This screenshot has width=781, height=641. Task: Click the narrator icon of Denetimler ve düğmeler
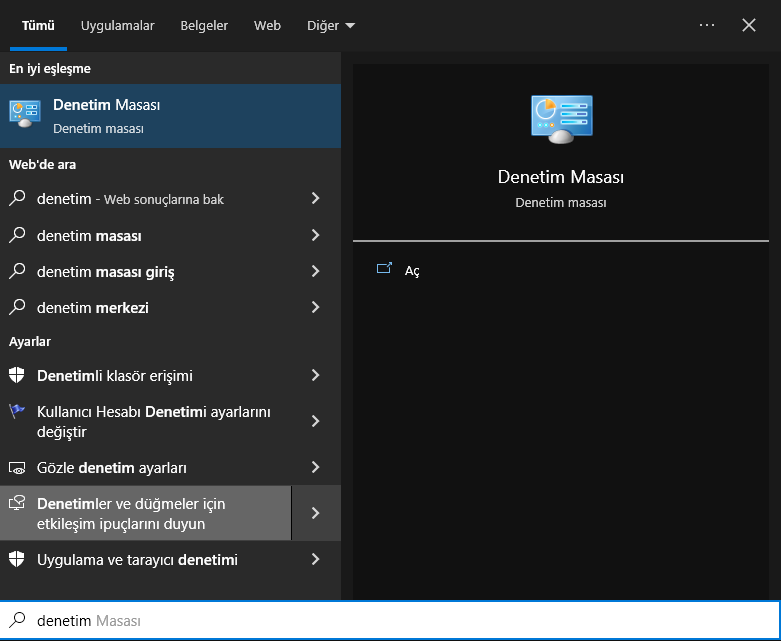coord(17,503)
